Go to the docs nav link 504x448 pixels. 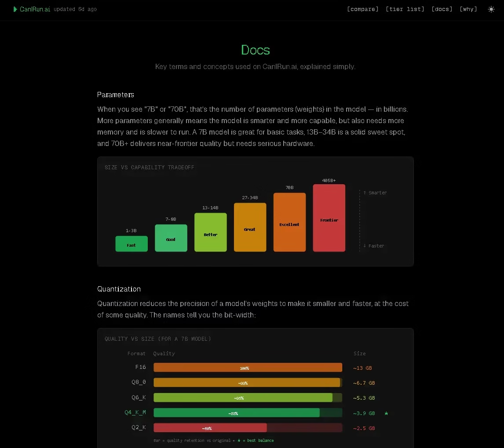click(442, 9)
